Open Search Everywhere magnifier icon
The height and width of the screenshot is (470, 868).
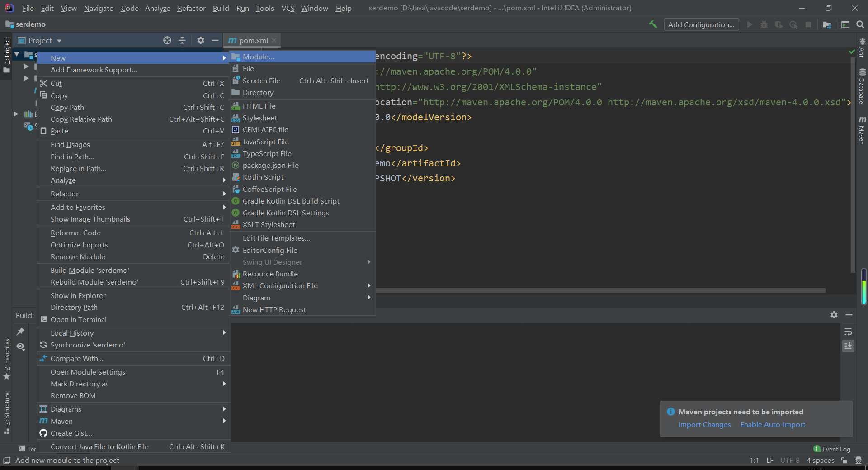coord(860,24)
